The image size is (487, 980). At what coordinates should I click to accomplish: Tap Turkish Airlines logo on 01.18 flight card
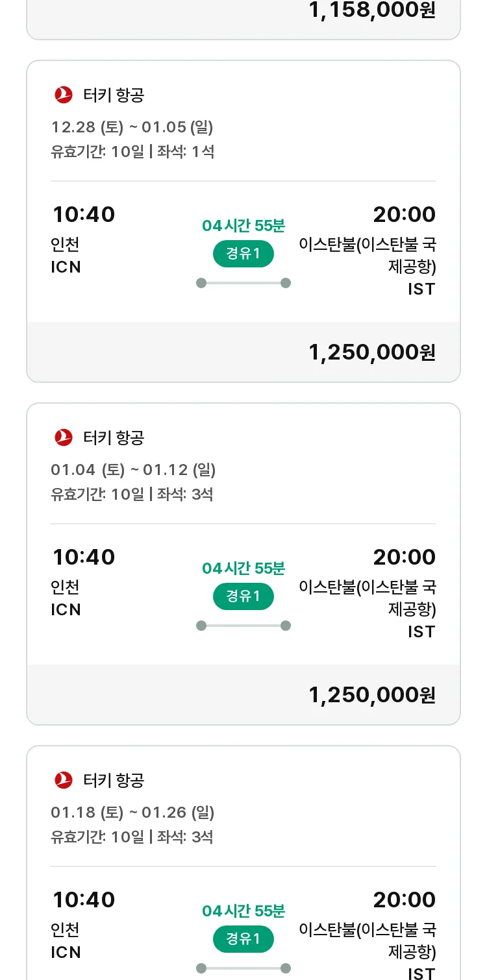coord(64,780)
